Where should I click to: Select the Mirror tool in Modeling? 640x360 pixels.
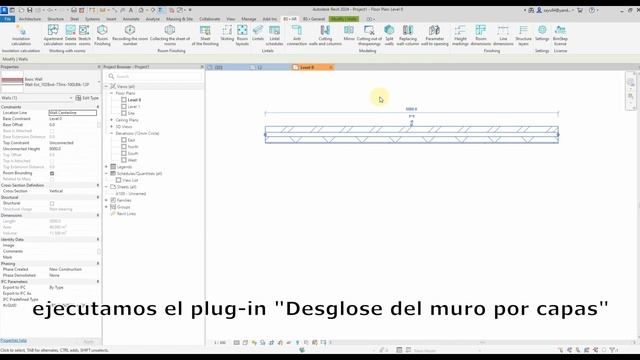pyautogui.click(x=349, y=33)
